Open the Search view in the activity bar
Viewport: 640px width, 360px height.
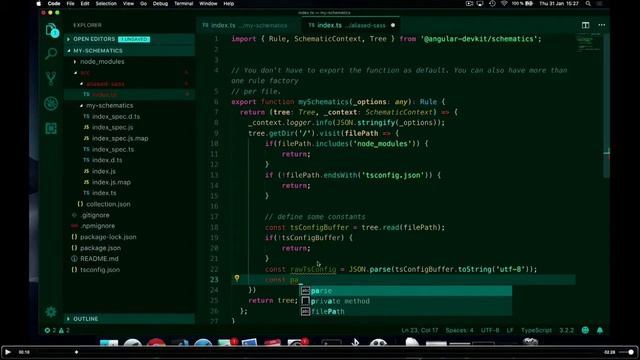pos(51,53)
